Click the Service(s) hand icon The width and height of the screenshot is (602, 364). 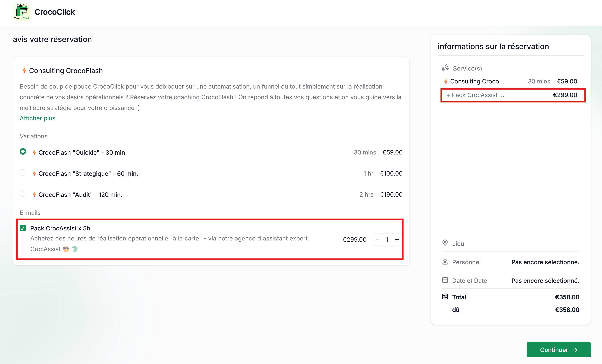click(x=445, y=68)
